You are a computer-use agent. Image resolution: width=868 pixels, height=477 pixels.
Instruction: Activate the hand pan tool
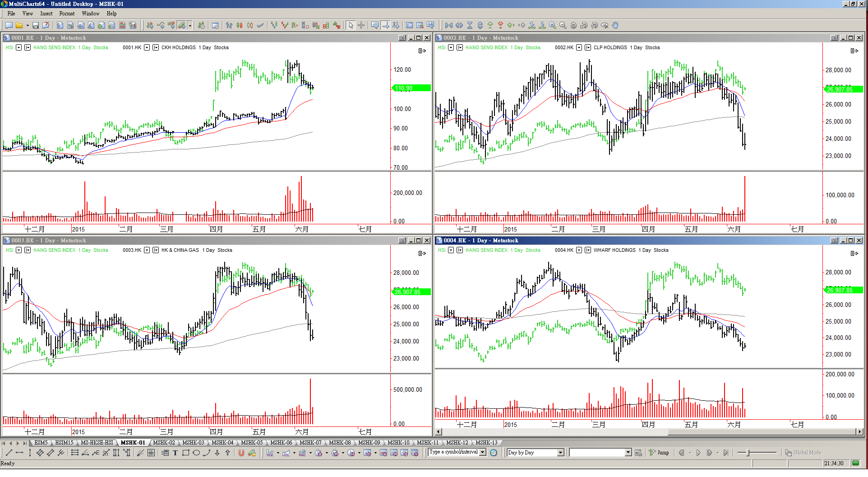coord(615,26)
